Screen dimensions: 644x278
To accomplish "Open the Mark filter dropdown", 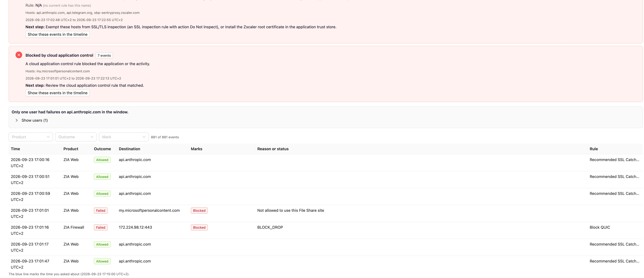I will pyautogui.click(x=124, y=137).
